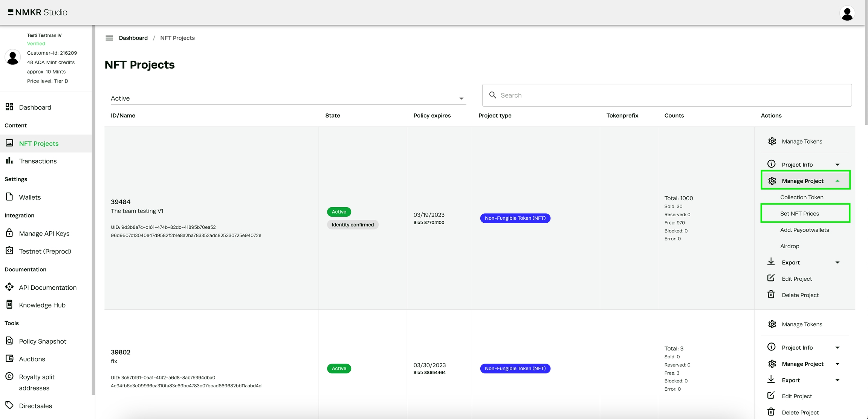Click the hamburger menu icon beside Dashboard
Viewport: 868px width, 419px height.
tap(109, 38)
